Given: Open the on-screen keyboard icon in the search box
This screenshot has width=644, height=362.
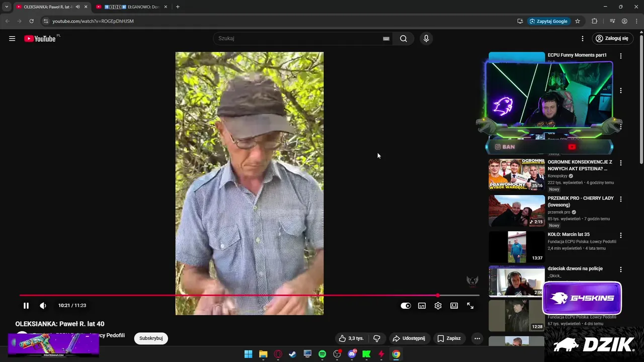Looking at the screenshot, I should click(386, 38).
